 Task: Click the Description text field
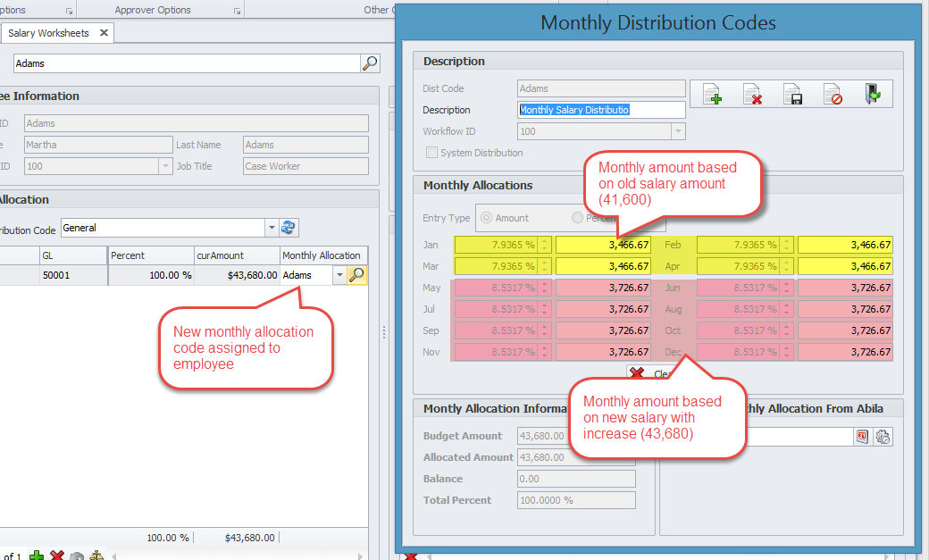tap(601, 110)
